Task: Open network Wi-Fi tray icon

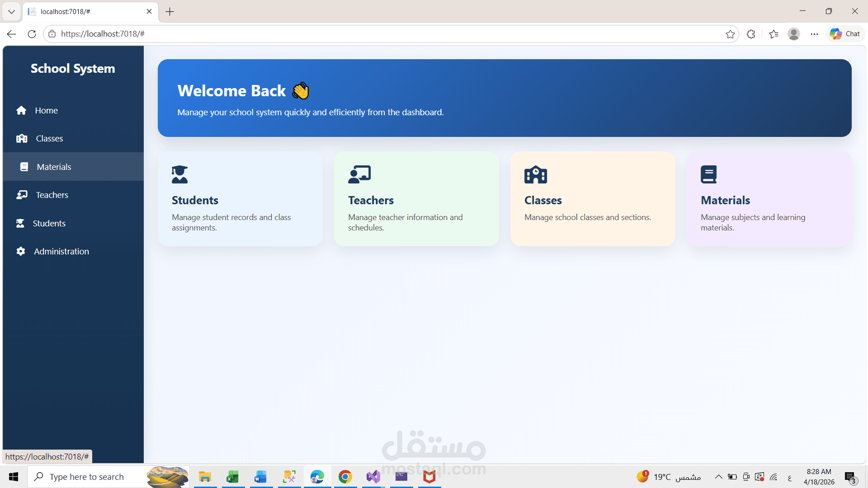Action: [774, 477]
